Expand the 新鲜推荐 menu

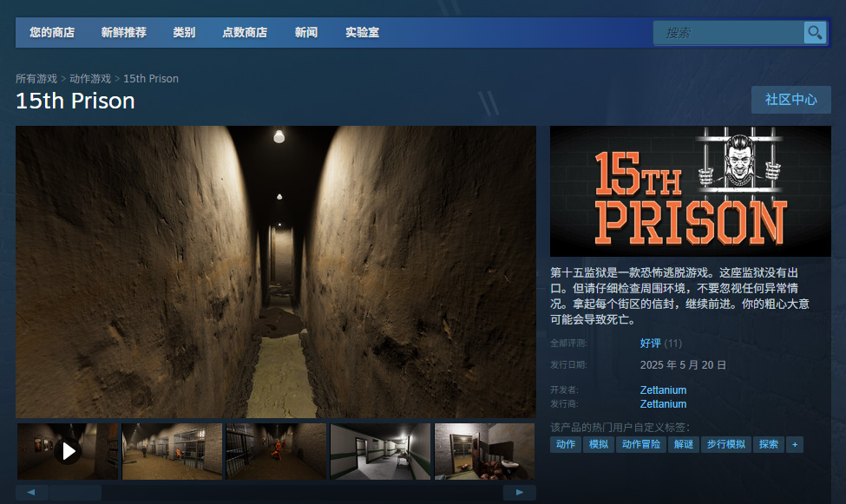pyautogui.click(x=123, y=33)
